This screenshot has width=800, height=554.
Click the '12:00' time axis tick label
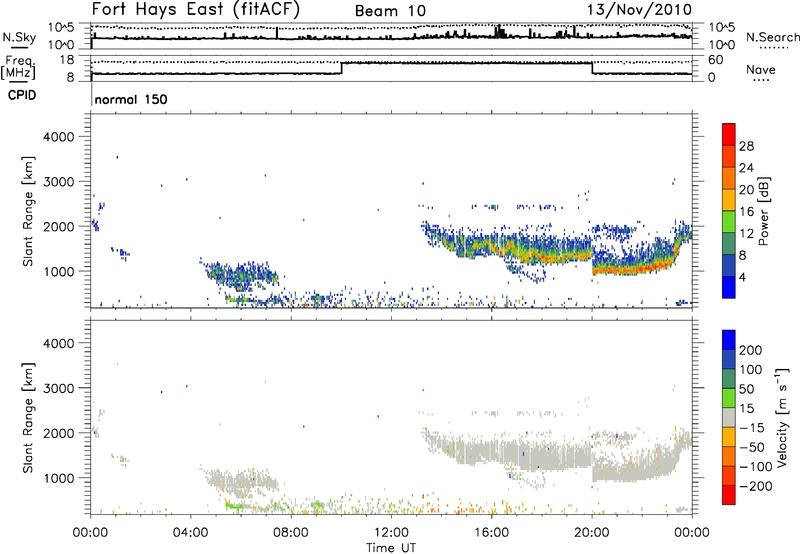pyautogui.click(x=392, y=533)
